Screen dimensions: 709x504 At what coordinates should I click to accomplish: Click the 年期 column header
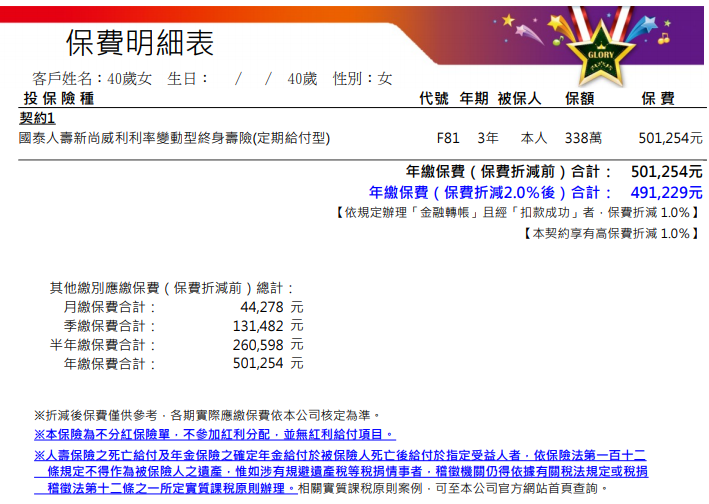tap(474, 98)
